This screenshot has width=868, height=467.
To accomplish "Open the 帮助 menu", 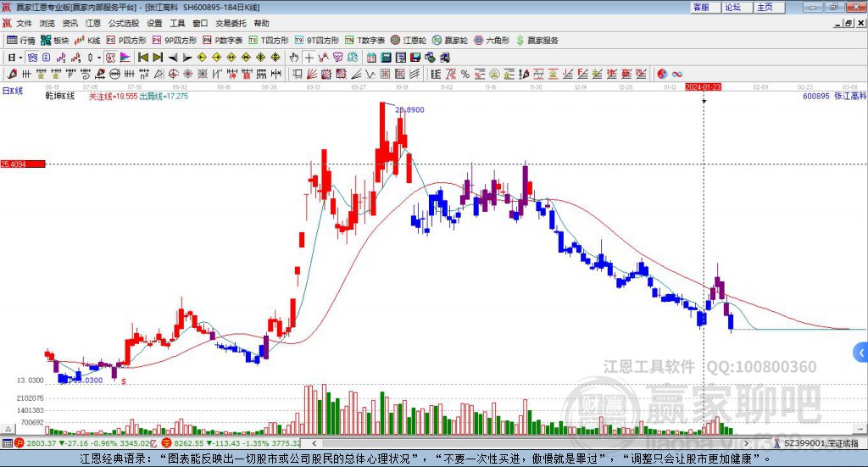I will click(x=261, y=23).
